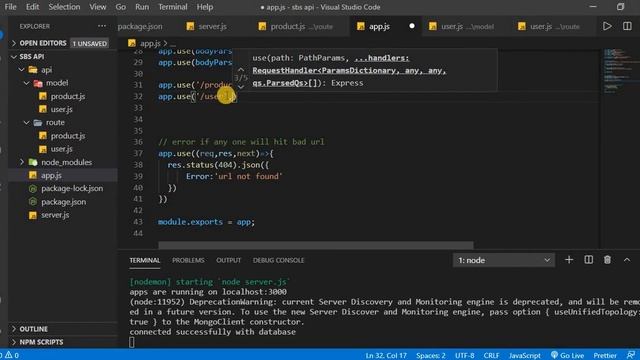Open the Run menu
This screenshot has height=360, width=640.
click(142, 7)
